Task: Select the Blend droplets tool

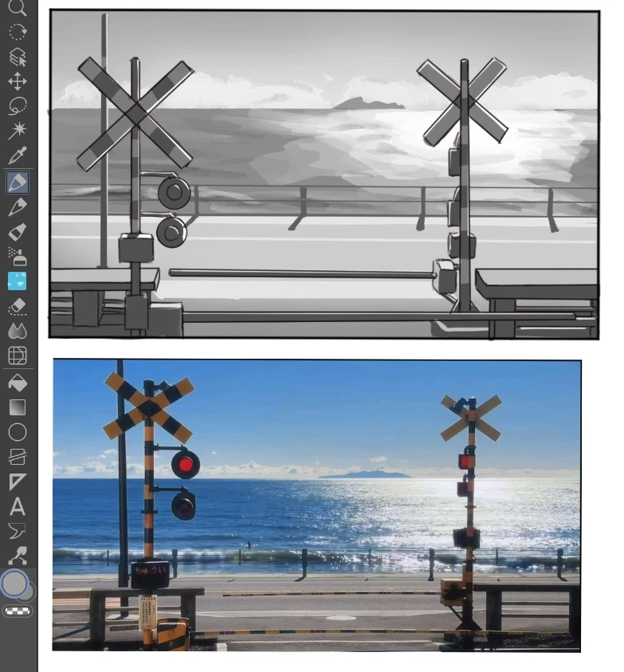Action: pos(18,331)
